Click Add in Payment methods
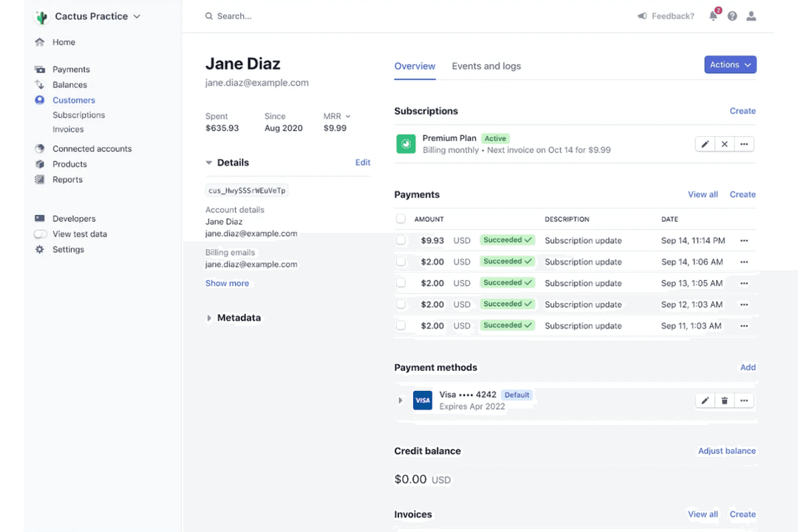Image resolution: width=798 pixels, height=532 pixels. (x=748, y=367)
